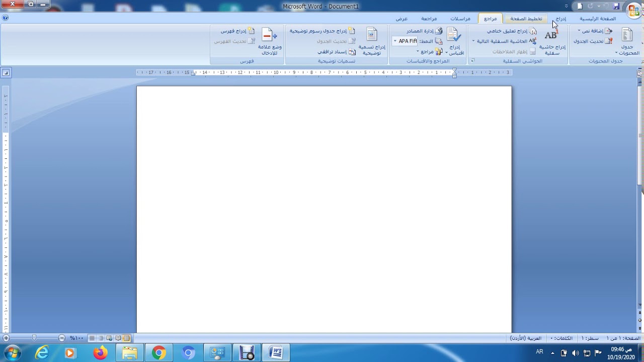Click the Select Browse Object button on scrollbar
Screen dimensions: 644x362
pos(640,319)
